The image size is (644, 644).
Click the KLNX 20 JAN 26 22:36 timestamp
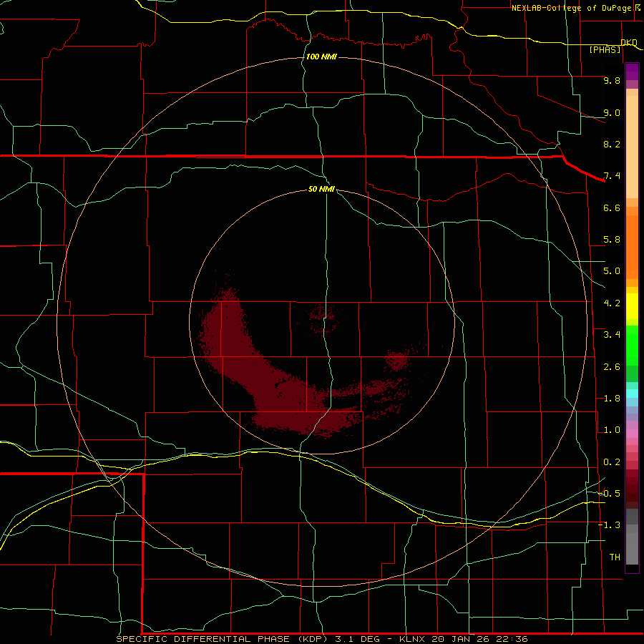[464, 639]
